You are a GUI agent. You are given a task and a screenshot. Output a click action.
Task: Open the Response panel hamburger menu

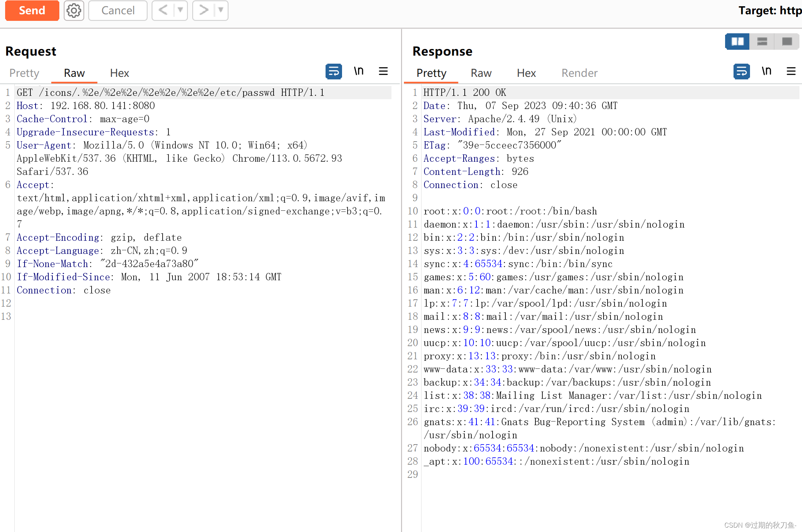[x=791, y=71]
